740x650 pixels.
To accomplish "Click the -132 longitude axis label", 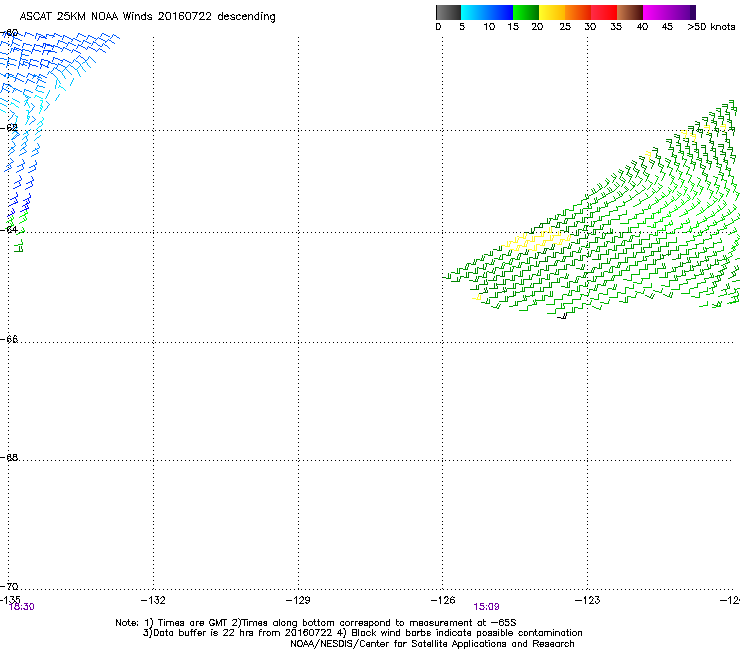I will (153, 600).
